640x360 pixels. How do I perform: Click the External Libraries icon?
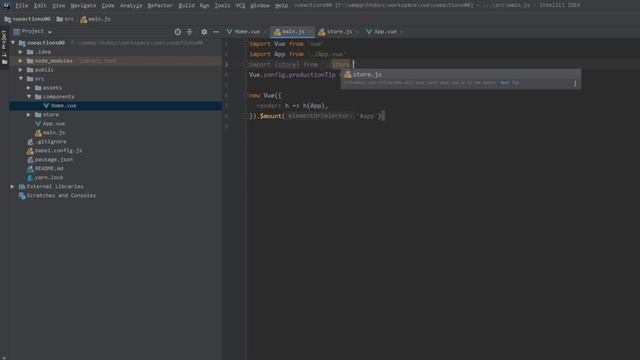tap(22, 187)
